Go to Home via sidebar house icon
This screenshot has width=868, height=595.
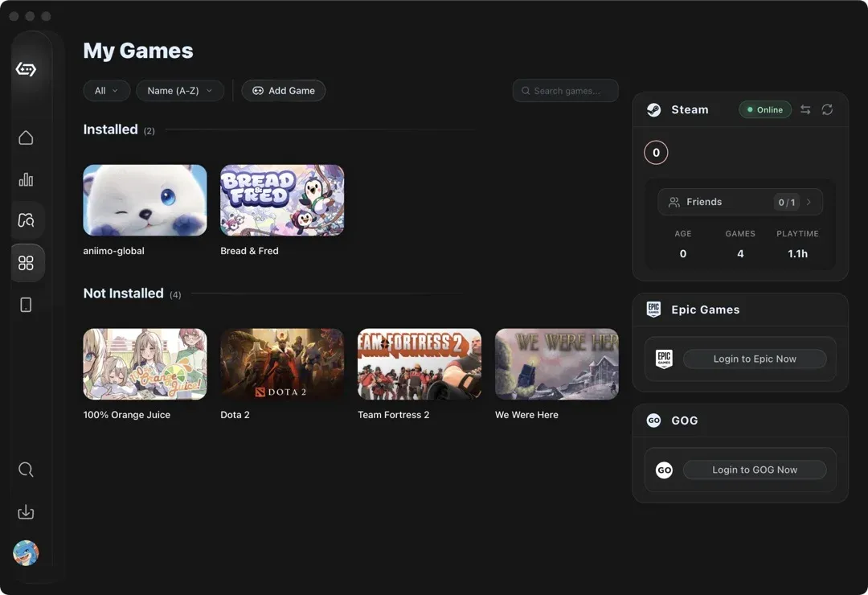click(26, 137)
